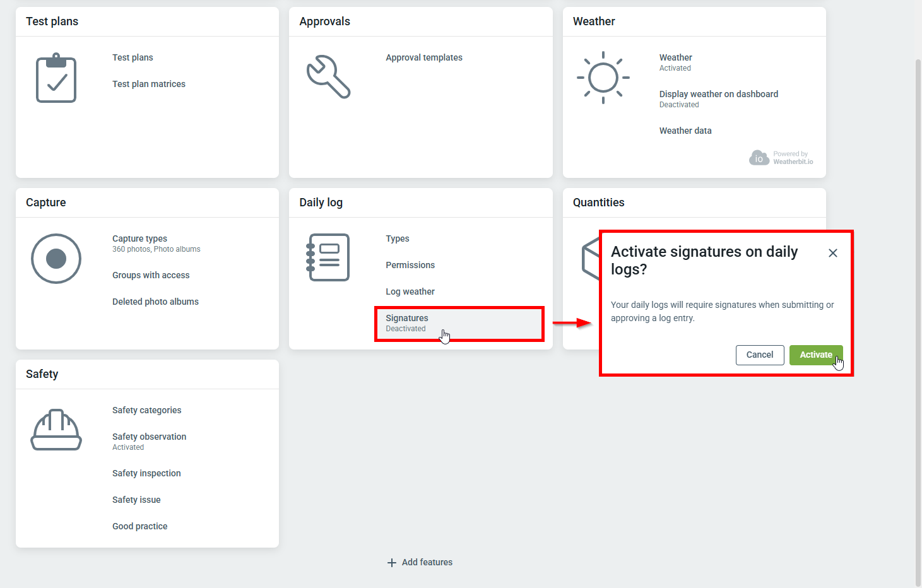This screenshot has height=588, width=922.
Task: Click the Weather sun icon
Action: (x=603, y=78)
